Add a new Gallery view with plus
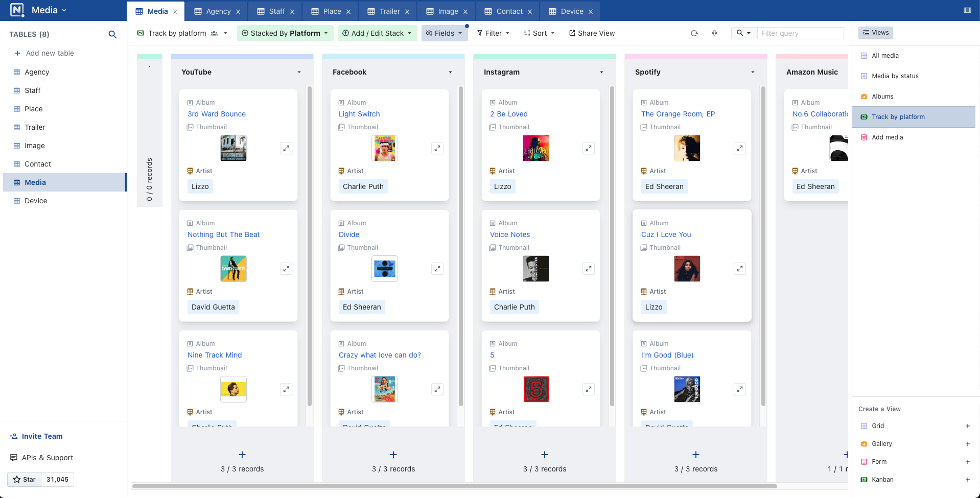Screen dimensions: 980x498 (x=967, y=444)
